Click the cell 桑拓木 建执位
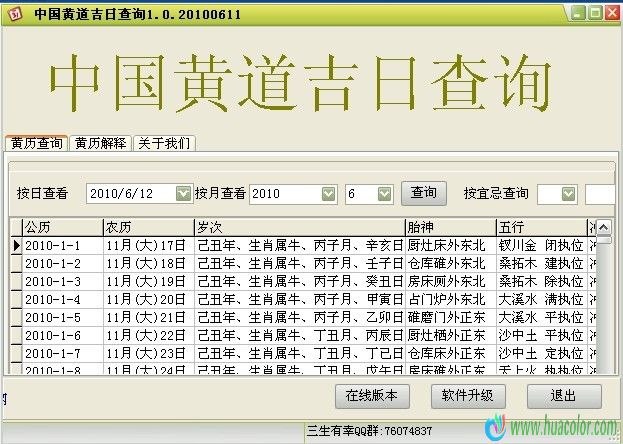The image size is (623, 444). pos(542,264)
